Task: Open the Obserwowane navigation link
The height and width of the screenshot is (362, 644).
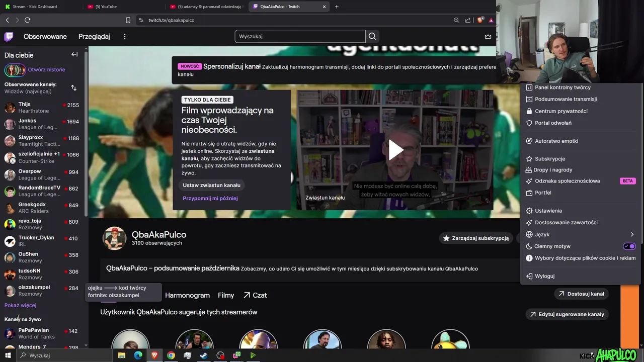Action: [45, 37]
